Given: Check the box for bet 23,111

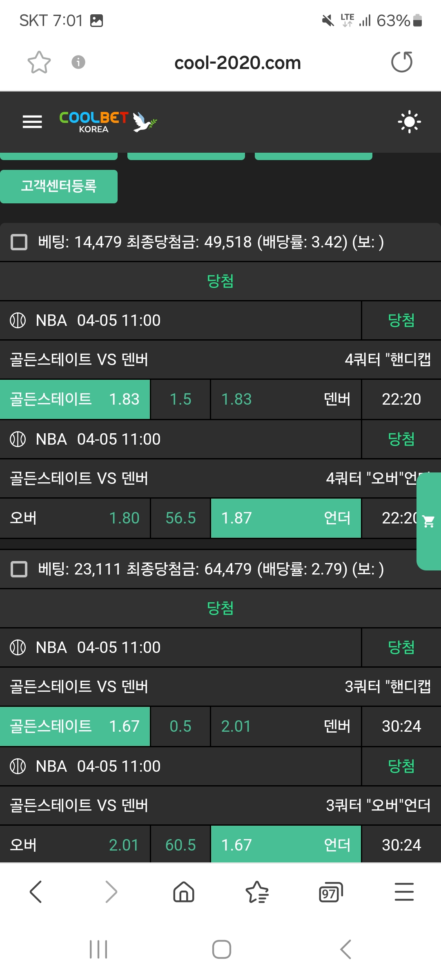Looking at the screenshot, I should [x=19, y=569].
